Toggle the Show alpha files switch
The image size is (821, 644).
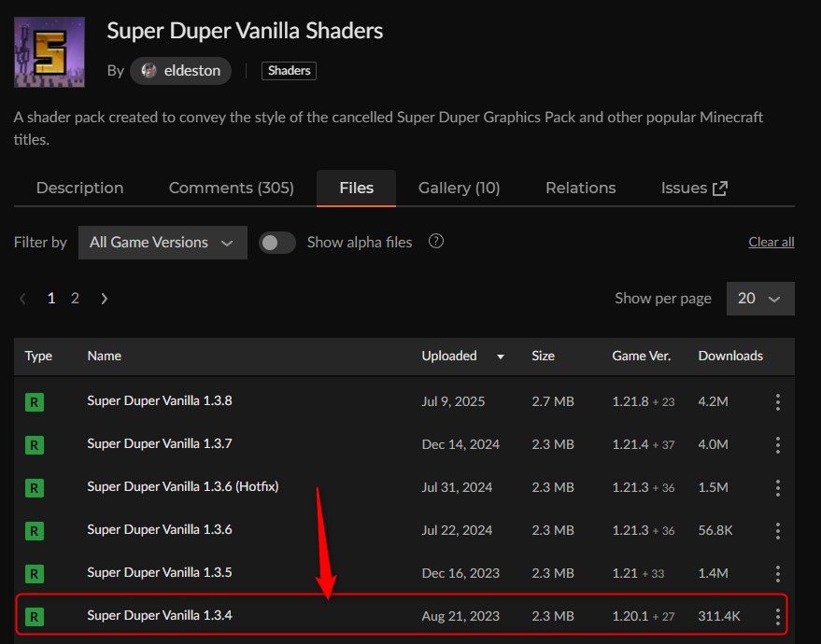tap(277, 241)
